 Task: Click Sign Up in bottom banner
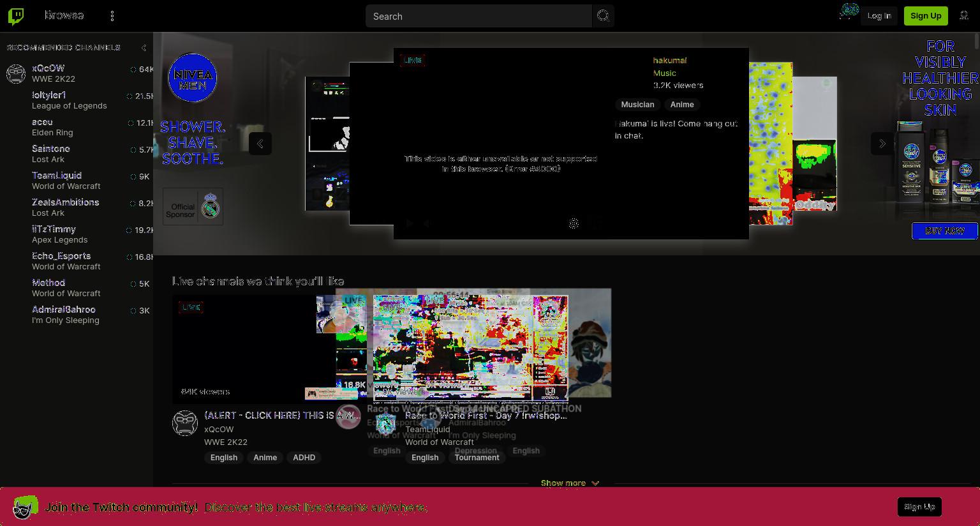(x=919, y=507)
